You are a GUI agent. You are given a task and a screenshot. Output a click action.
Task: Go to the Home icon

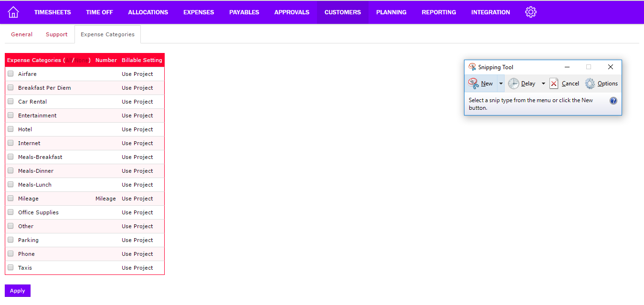[x=13, y=12]
